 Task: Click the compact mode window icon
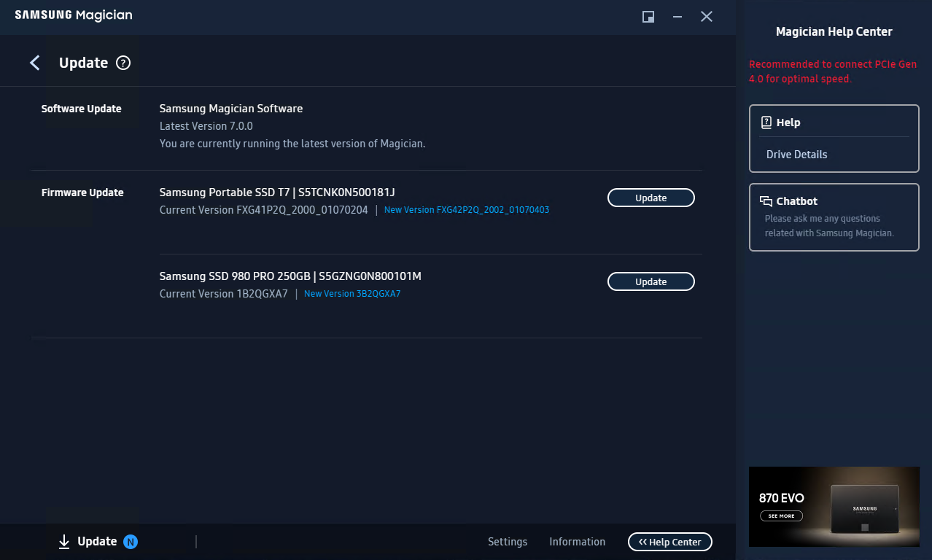pos(648,17)
